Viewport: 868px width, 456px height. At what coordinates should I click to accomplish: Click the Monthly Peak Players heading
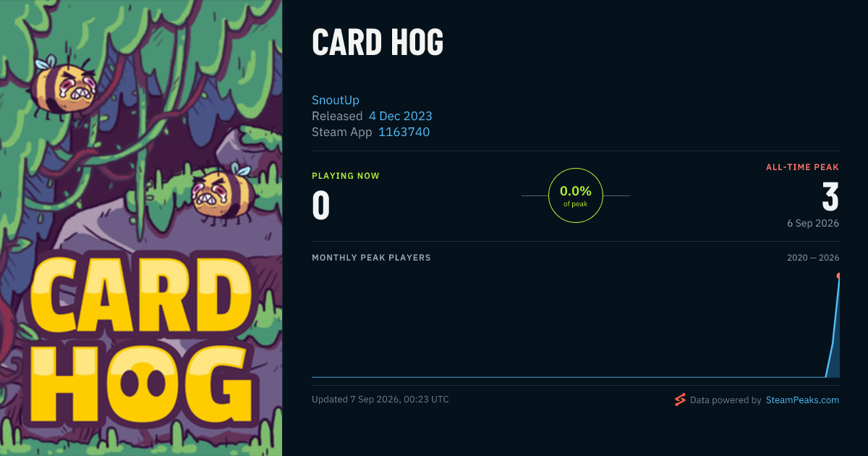click(x=371, y=258)
